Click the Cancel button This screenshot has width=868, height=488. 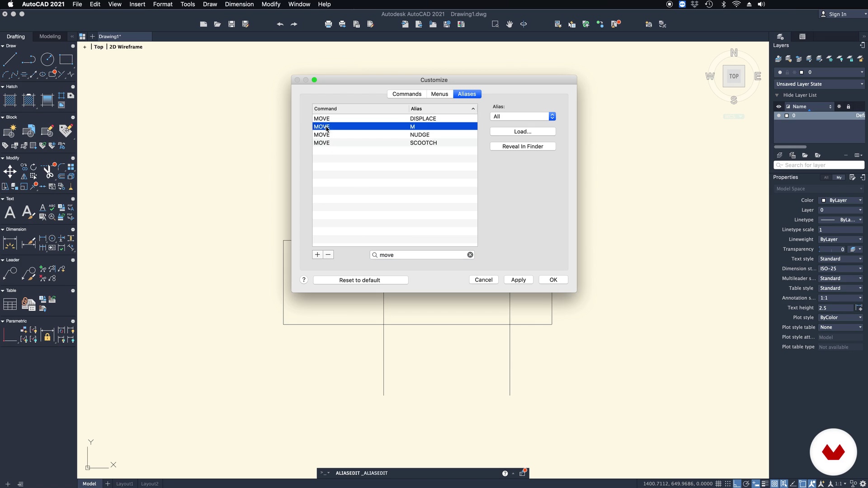483,280
